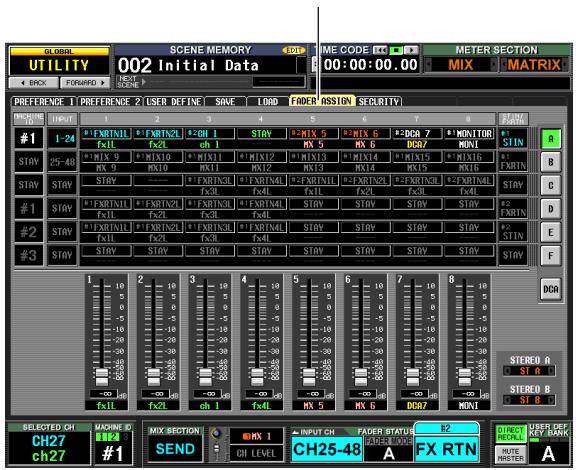Select fader 7 handle labeled DCA7
Screen dimensions: 576x470
click(413, 377)
